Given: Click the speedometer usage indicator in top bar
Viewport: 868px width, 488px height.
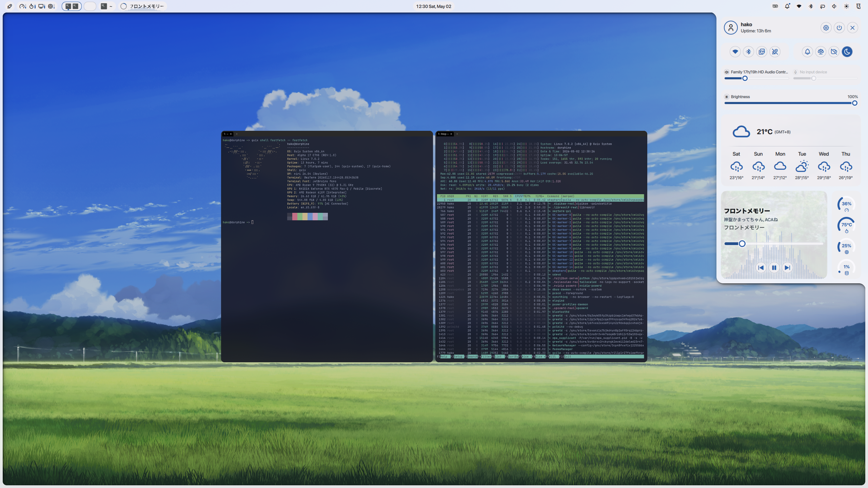Looking at the screenshot, I should pyautogui.click(x=22, y=6).
